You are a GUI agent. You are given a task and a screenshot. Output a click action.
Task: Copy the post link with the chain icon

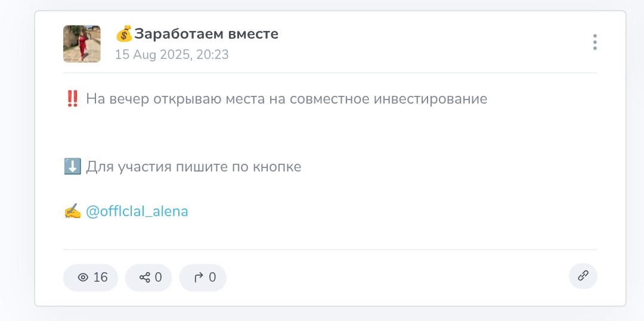(583, 276)
